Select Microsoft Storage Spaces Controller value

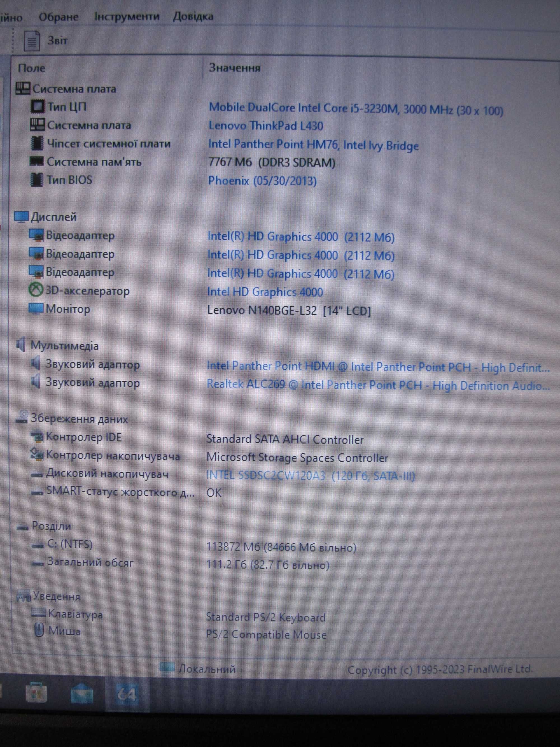(x=297, y=458)
